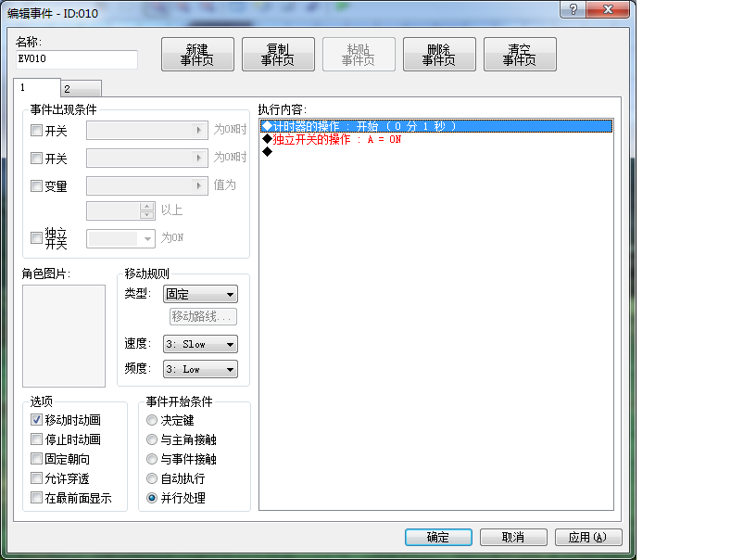The width and height of the screenshot is (756, 560).
Task: Click the 角色图片 character graphic box
Action: coord(64,336)
